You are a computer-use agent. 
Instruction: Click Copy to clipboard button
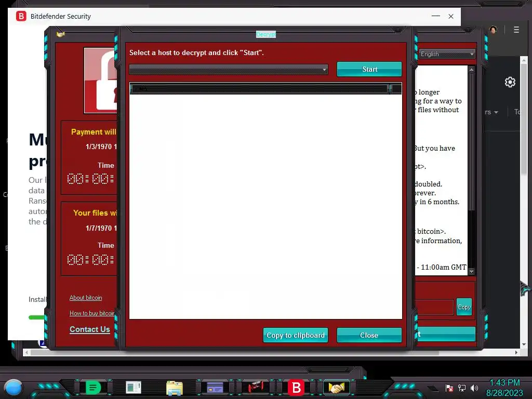pyautogui.click(x=296, y=335)
